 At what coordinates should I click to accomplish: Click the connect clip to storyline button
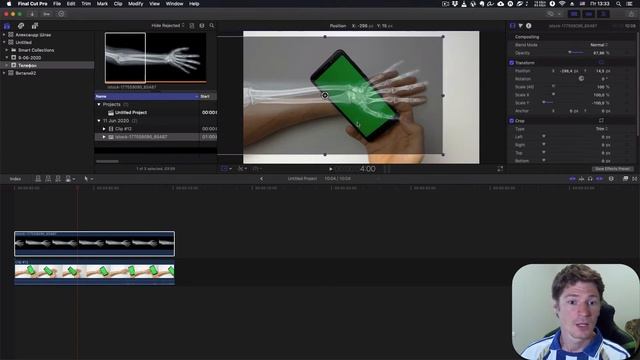tap(38, 179)
